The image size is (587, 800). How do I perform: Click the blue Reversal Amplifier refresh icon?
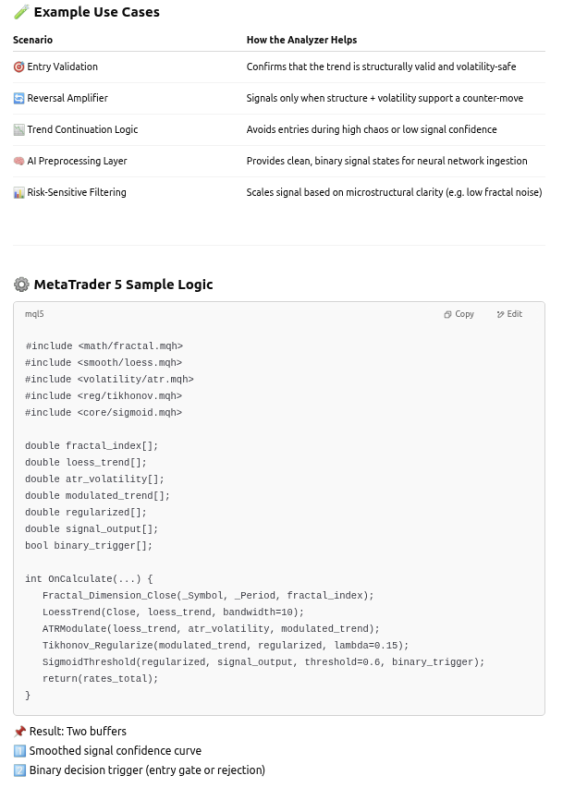(x=18, y=99)
